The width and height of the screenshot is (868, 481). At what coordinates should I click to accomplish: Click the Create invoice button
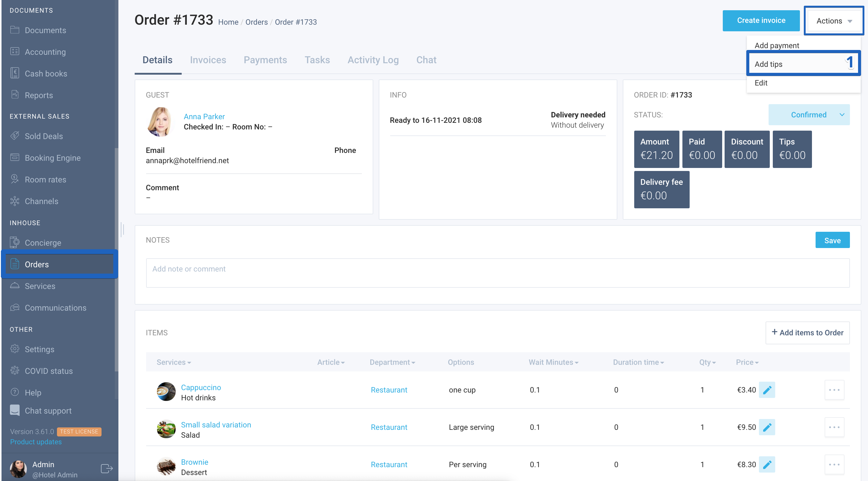761,21
